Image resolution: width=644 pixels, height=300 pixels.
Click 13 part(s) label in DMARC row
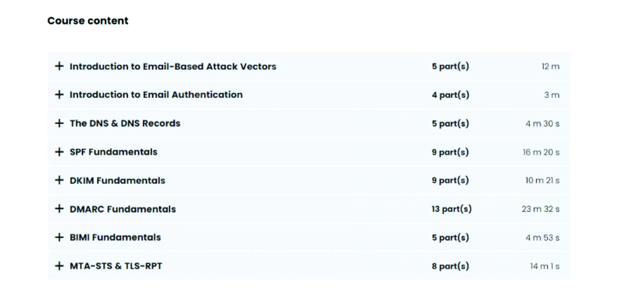click(x=452, y=209)
